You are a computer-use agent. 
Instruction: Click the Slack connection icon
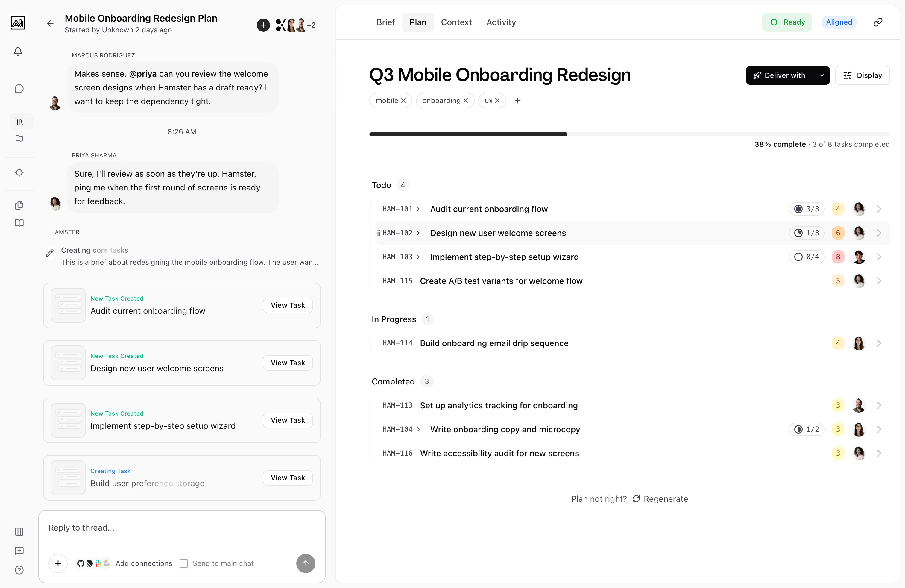pos(98,563)
